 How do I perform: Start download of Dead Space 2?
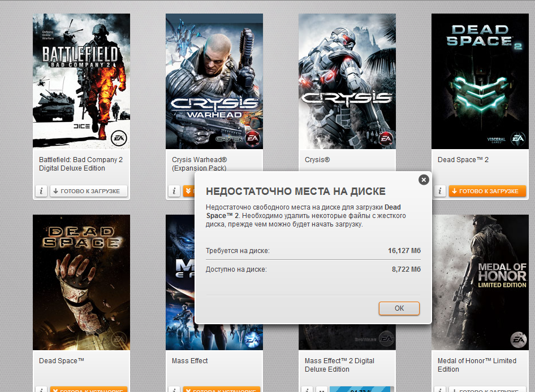click(487, 191)
